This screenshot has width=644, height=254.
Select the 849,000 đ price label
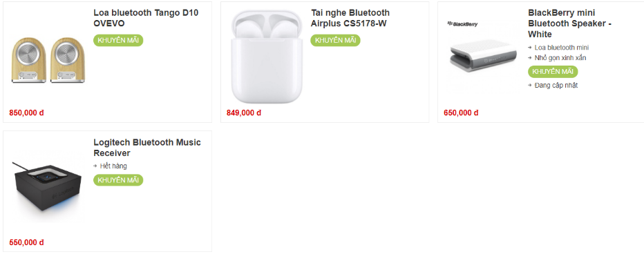point(243,113)
